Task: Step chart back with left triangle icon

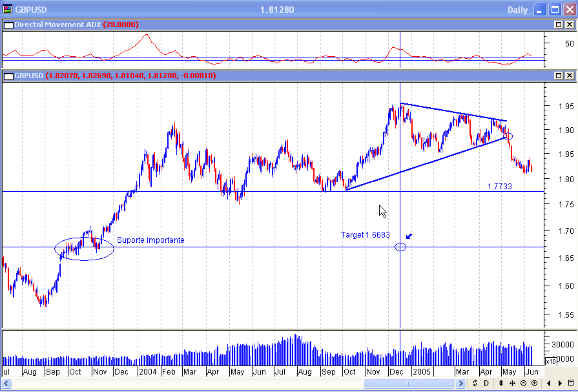Action: coord(549,383)
